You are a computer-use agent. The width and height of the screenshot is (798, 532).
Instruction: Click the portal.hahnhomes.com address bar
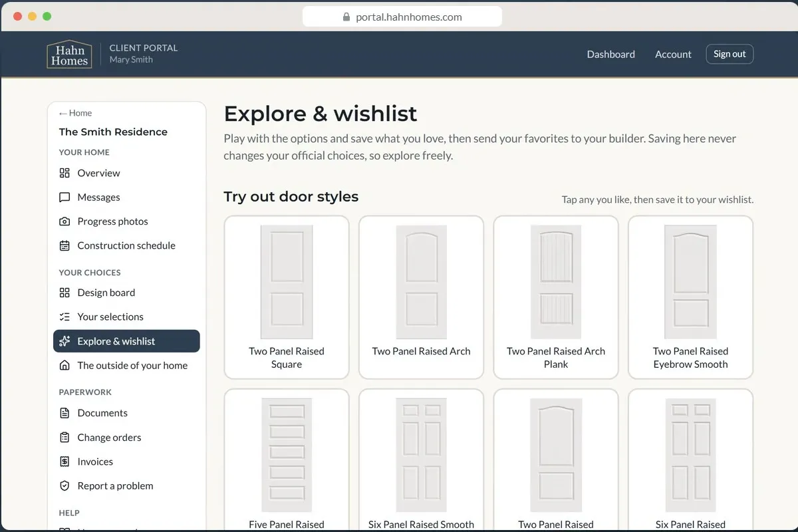tap(402, 17)
